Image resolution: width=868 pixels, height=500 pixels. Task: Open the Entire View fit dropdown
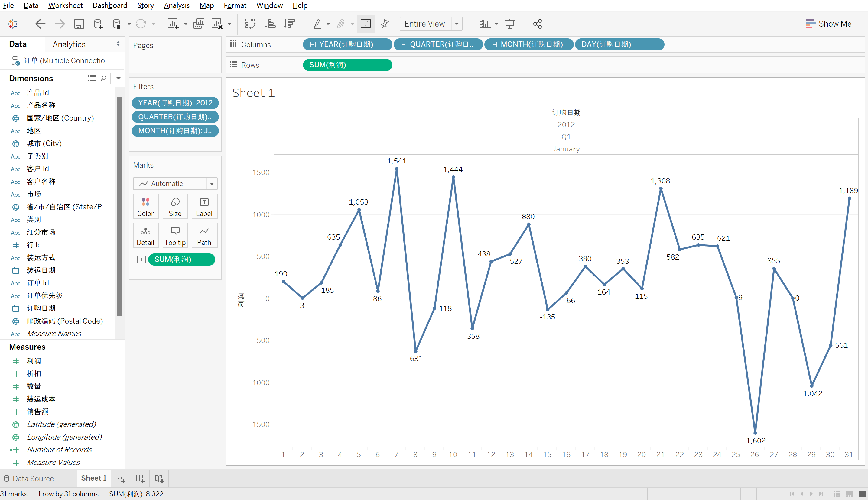[457, 24]
